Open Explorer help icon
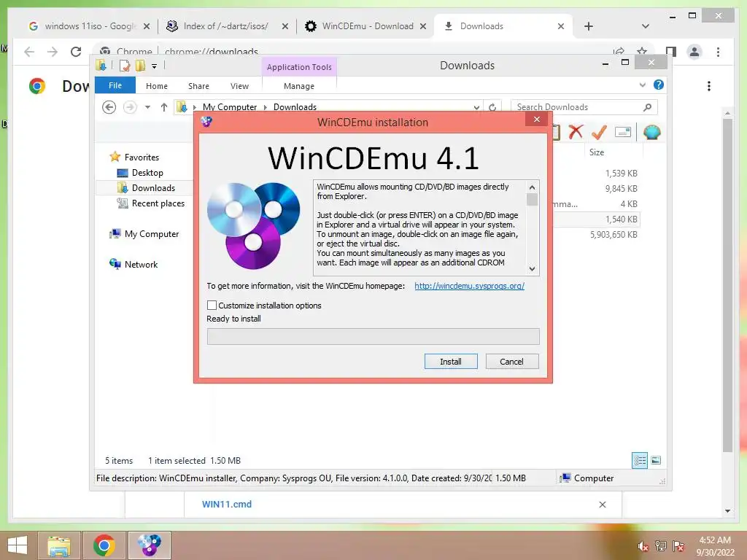Image resolution: width=747 pixels, height=560 pixels. [x=659, y=85]
